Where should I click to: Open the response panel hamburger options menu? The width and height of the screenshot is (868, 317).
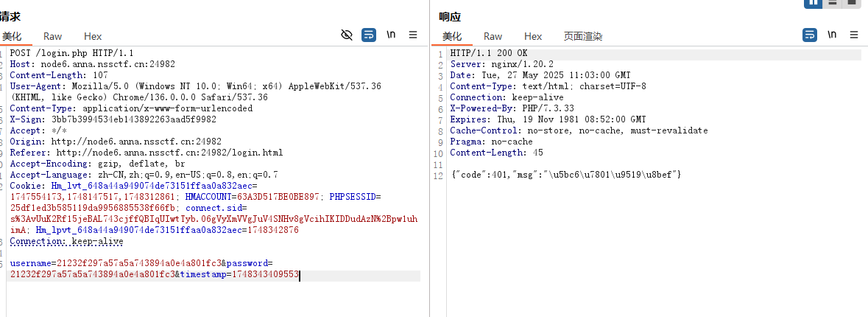pos(854,35)
